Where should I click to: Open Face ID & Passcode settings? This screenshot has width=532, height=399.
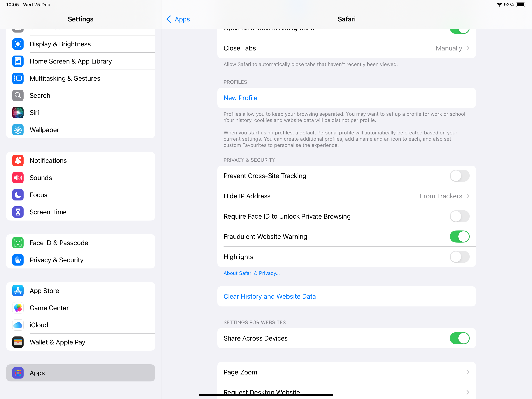coord(81,243)
